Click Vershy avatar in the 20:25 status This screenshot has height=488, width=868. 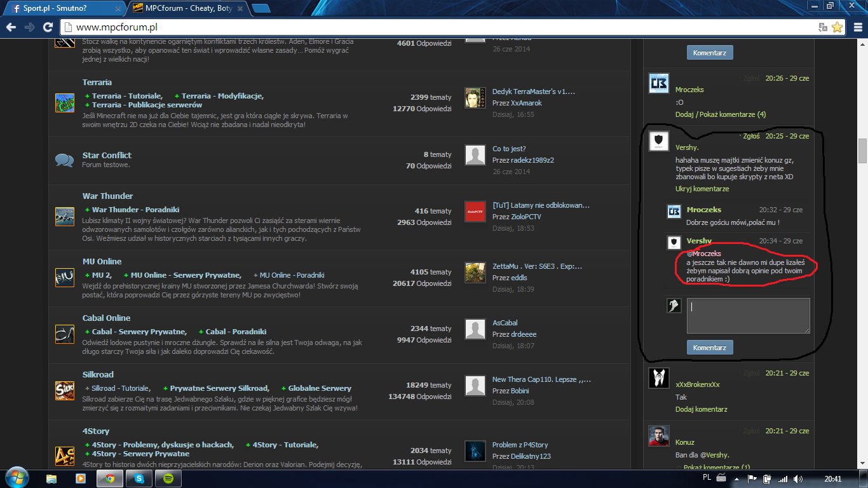pos(659,141)
